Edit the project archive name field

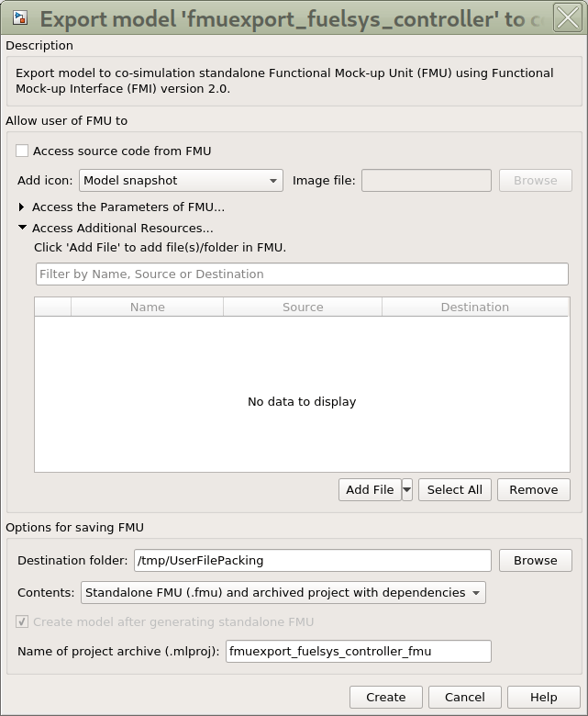[x=358, y=652]
